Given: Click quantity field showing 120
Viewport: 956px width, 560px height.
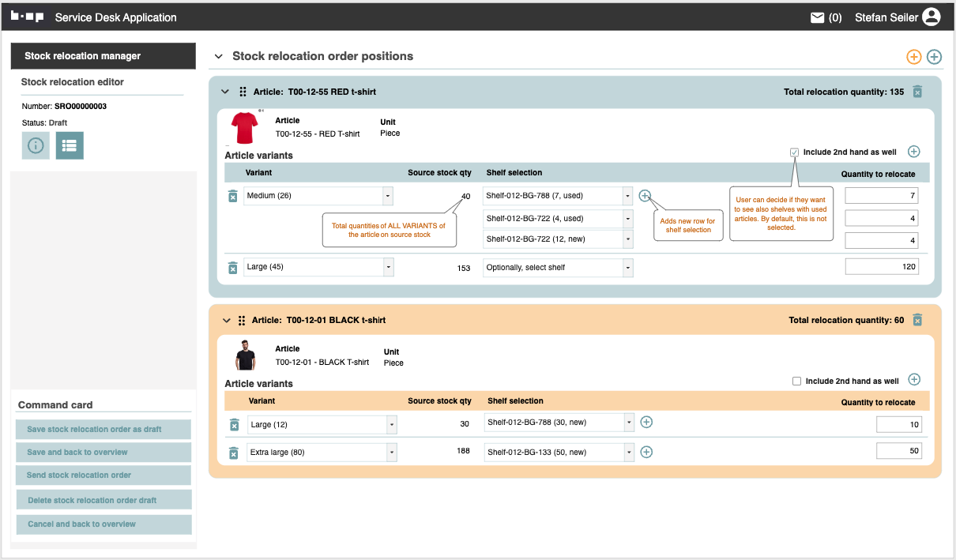Looking at the screenshot, I should (882, 267).
